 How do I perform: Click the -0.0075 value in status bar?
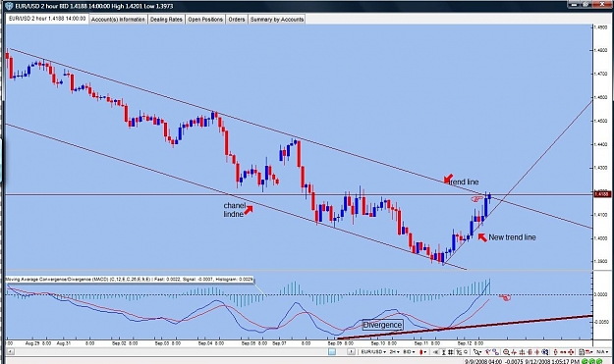tap(514, 361)
